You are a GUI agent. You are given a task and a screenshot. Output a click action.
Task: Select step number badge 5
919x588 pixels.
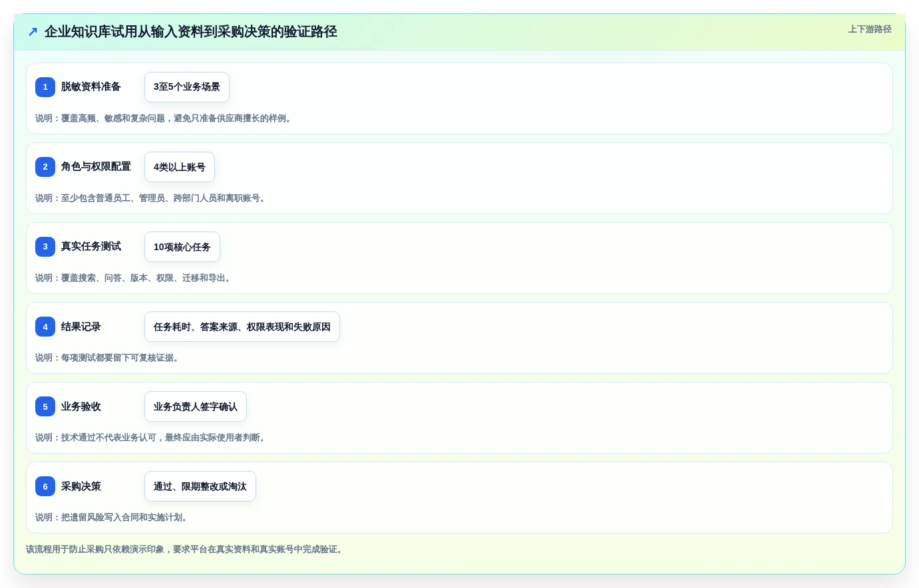45,406
